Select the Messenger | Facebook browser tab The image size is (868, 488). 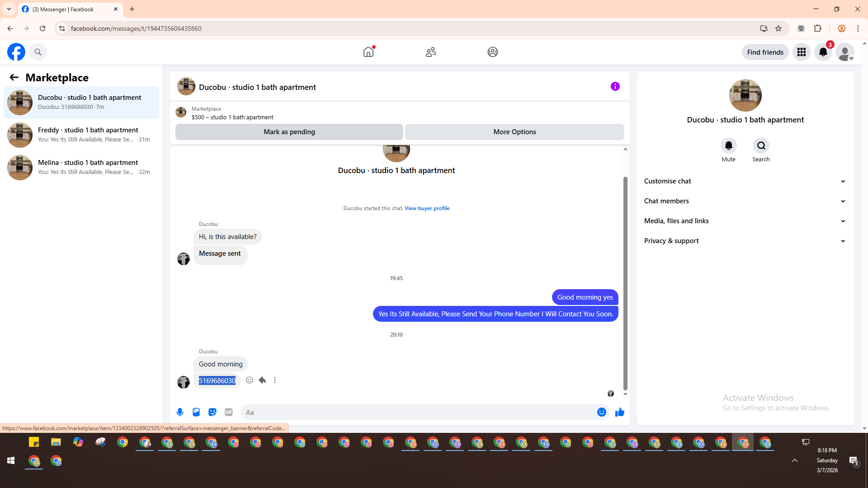(x=70, y=9)
